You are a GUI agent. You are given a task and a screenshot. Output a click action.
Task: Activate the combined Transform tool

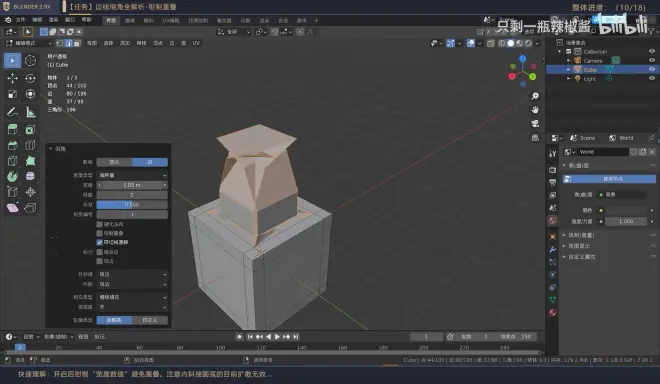coord(30,94)
